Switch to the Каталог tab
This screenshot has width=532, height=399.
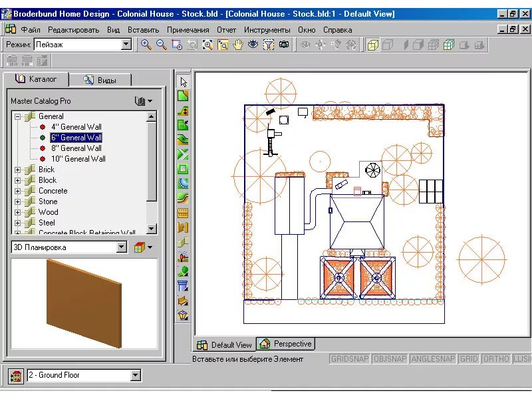[x=36, y=79]
